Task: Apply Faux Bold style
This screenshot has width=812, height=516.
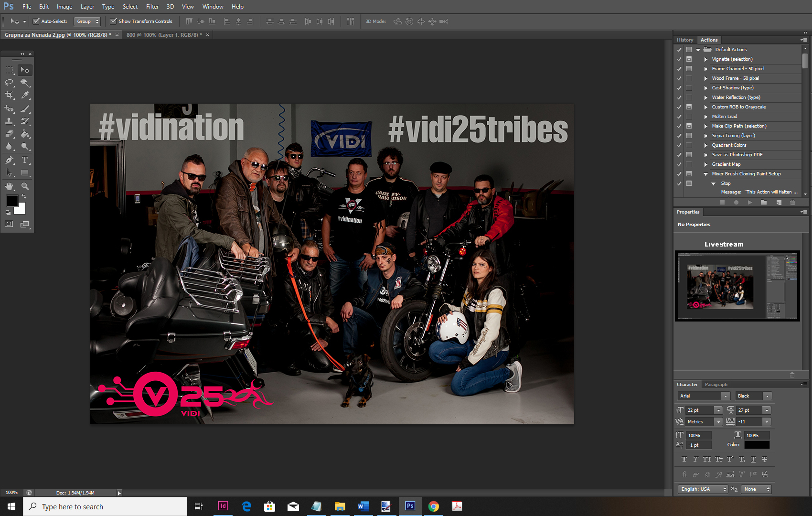Action: coord(684,459)
